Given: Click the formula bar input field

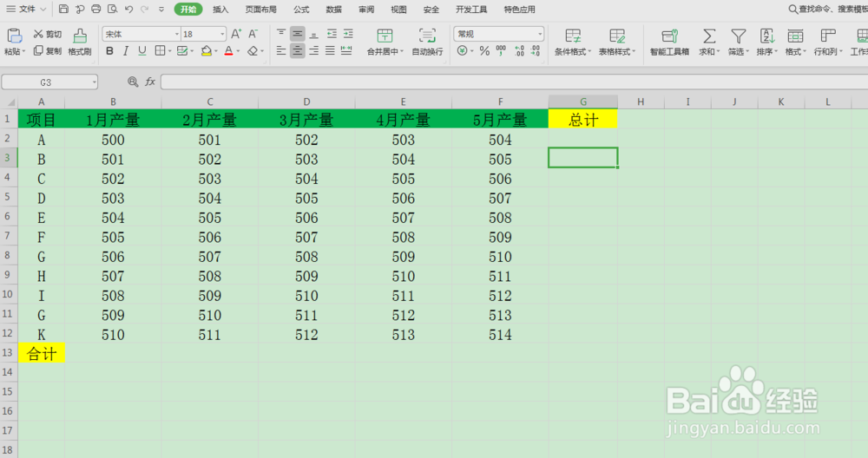Looking at the screenshot, I should pyautogui.click(x=514, y=82).
